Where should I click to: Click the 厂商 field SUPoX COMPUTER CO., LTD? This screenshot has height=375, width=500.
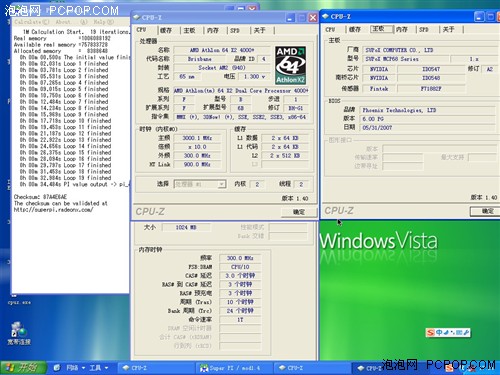tap(429, 50)
